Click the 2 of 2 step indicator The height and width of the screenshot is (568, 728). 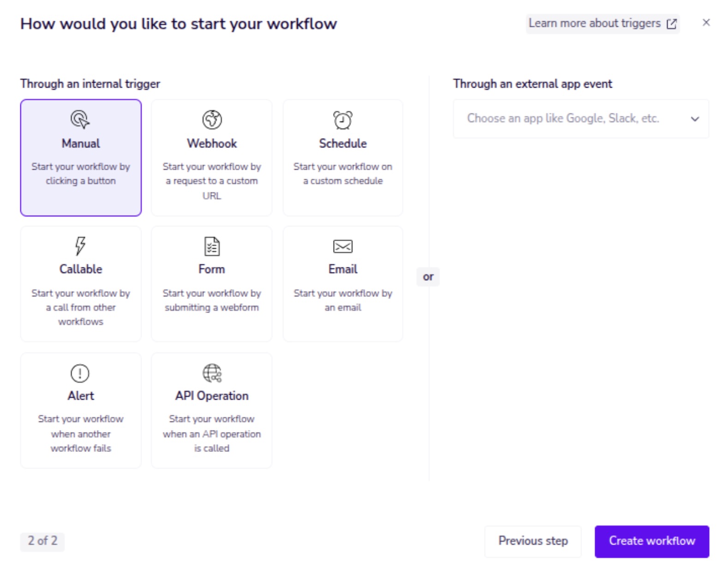(42, 541)
